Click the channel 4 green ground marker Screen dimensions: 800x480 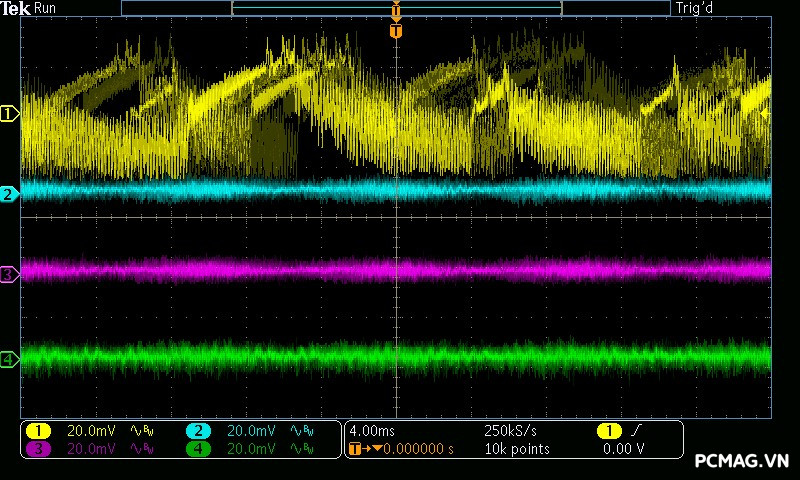(x=10, y=359)
